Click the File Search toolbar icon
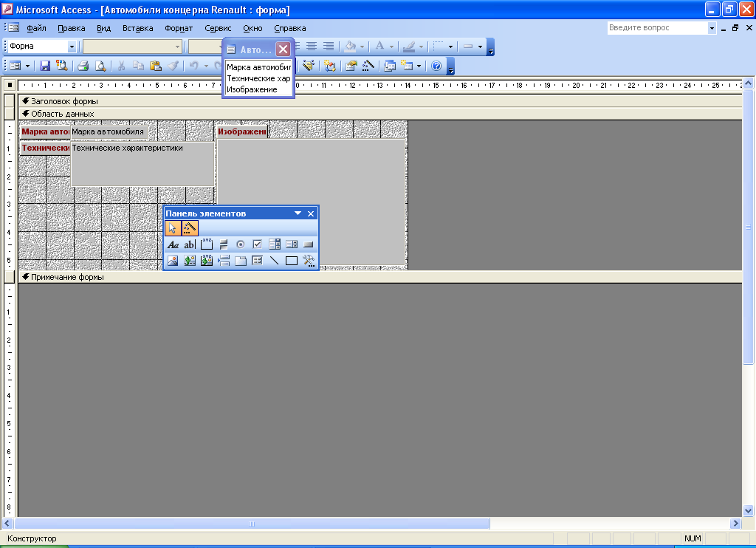Screen dimensions: 756x548 tap(62, 66)
